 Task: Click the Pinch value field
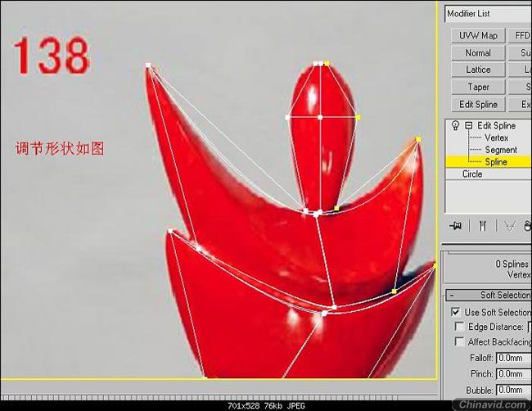514,374
